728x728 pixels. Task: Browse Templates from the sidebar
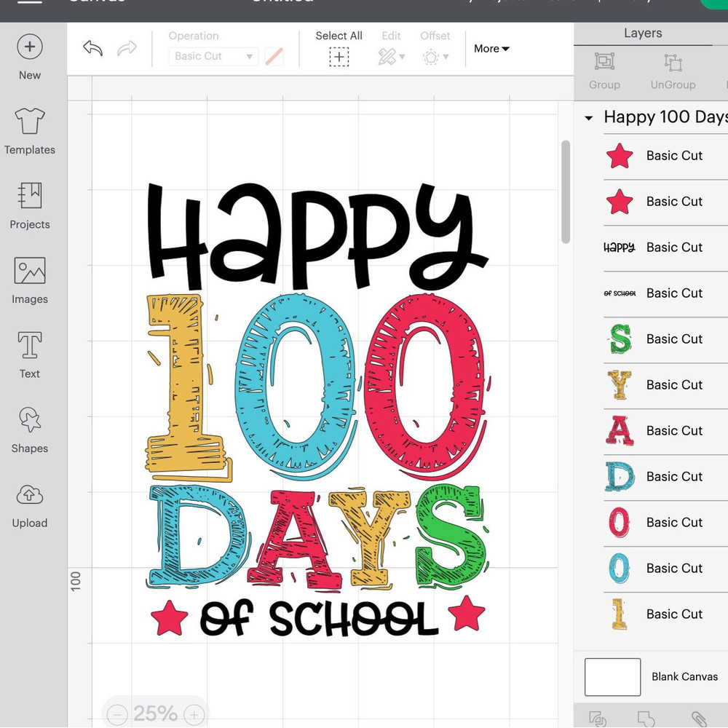(x=29, y=131)
